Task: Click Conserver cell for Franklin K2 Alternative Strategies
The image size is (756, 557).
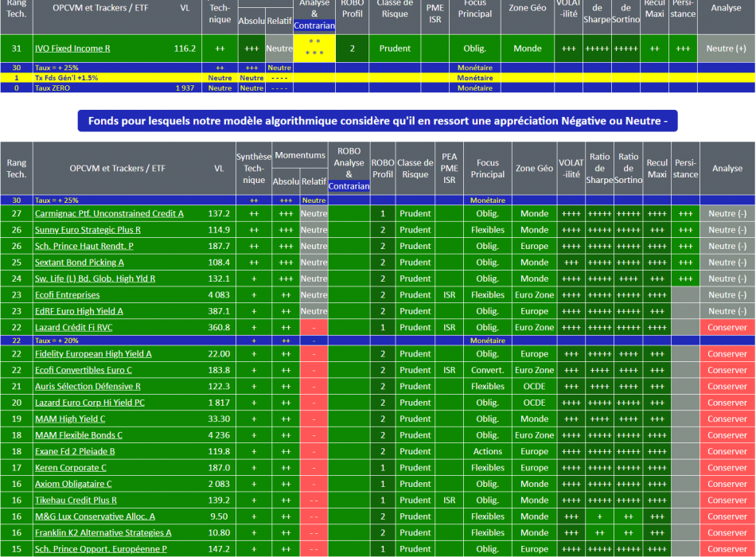Action: [x=727, y=533]
